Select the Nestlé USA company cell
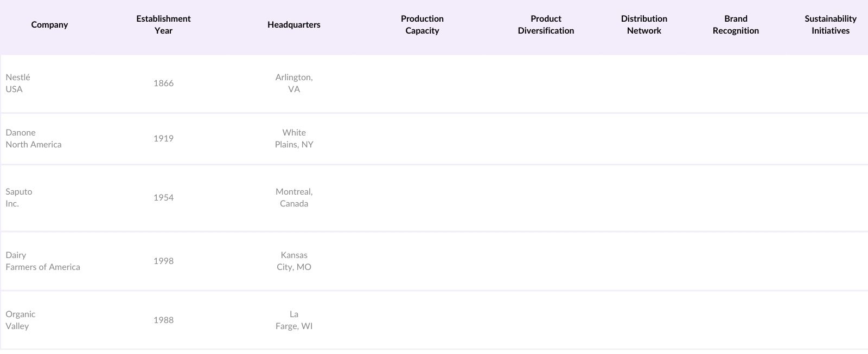The image size is (868, 354). 18,83
